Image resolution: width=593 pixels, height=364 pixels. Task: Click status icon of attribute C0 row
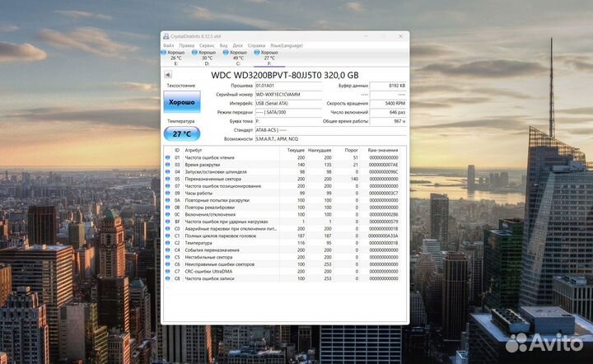click(x=167, y=229)
